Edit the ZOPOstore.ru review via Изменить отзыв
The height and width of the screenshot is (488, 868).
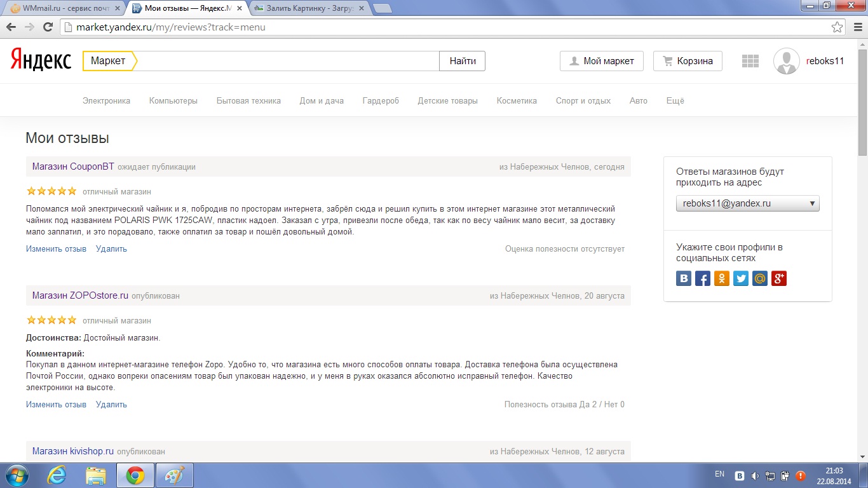pyautogui.click(x=56, y=404)
